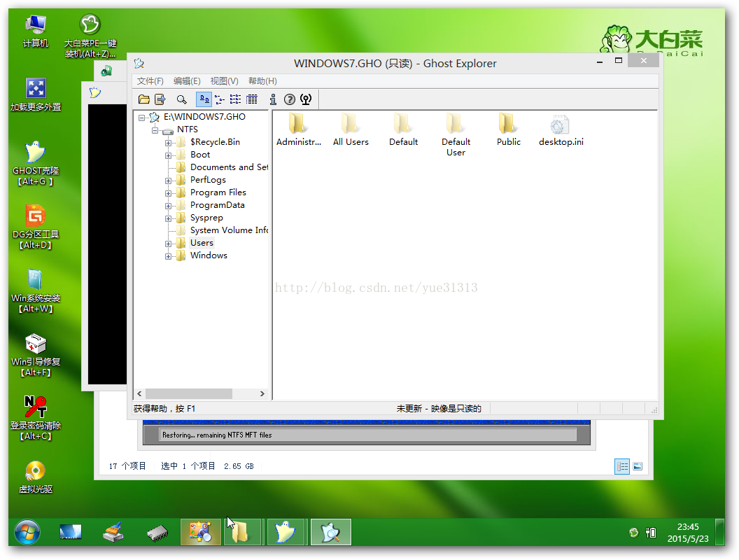Click the Restoring NTFS MFT progress bar
This screenshot has width=739, height=560.
[x=368, y=435]
